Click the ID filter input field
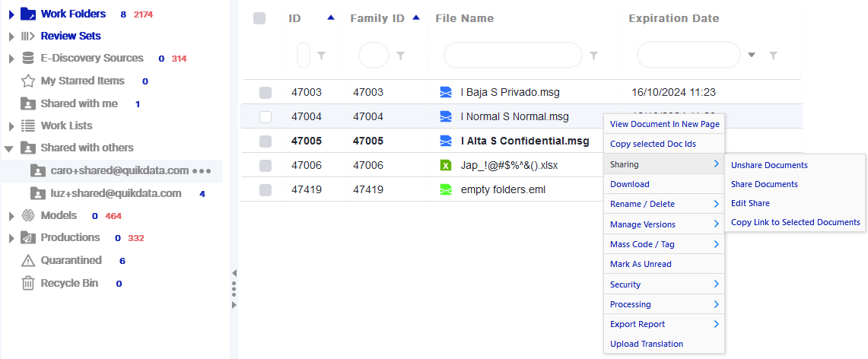This screenshot has height=359, width=868. click(304, 56)
